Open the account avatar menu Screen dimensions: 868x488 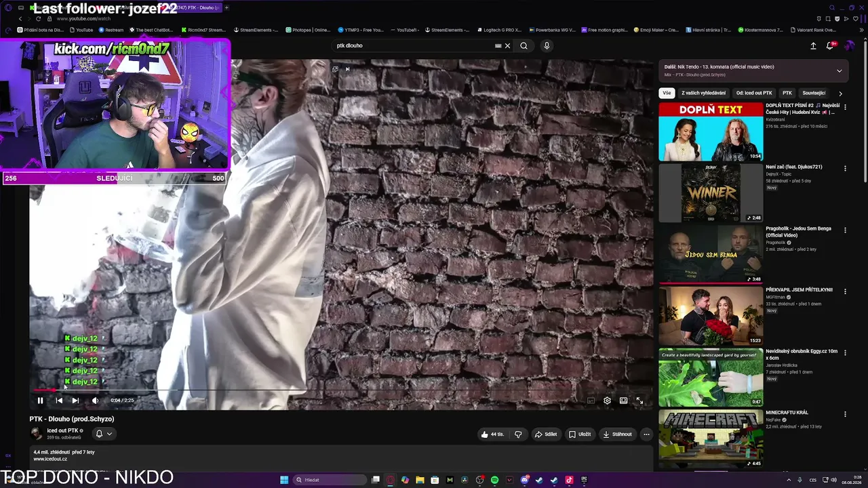[849, 46]
